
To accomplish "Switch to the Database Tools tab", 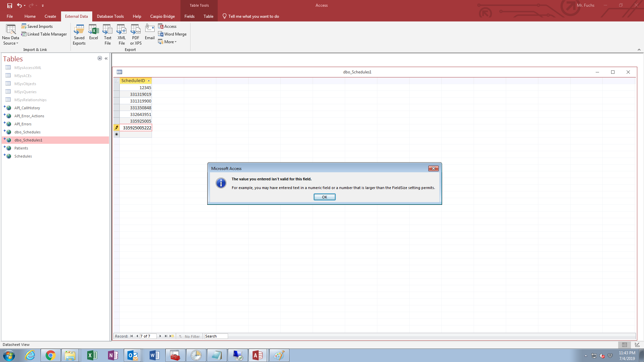I will [110, 16].
